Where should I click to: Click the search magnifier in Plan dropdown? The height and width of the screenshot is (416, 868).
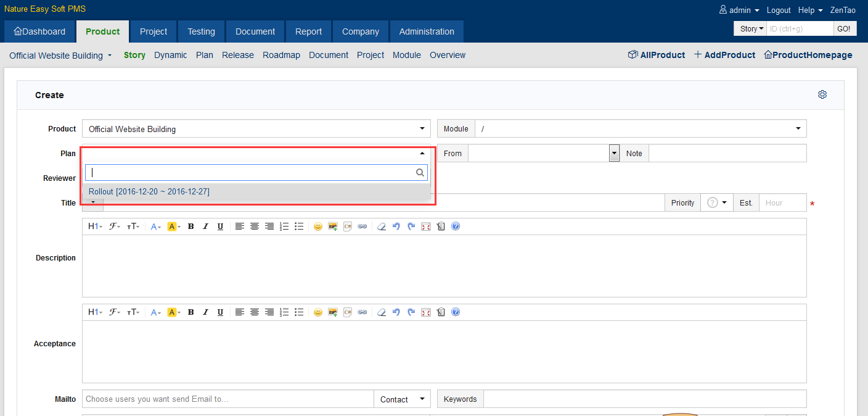tap(420, 173)
